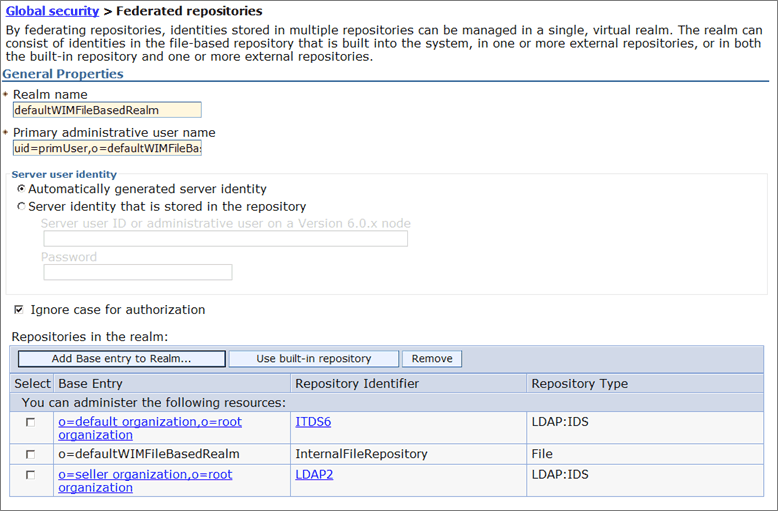The height and width of the screenshot is (511, 778).
Task: Click the Primary administrative user name field
Action: point(107,148)
